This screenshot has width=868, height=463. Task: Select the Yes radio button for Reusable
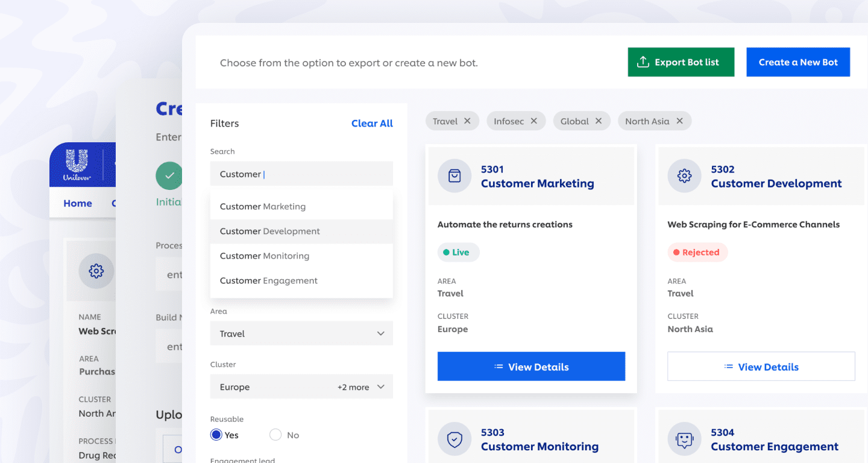pyautogui.click(x=216, y=435)
